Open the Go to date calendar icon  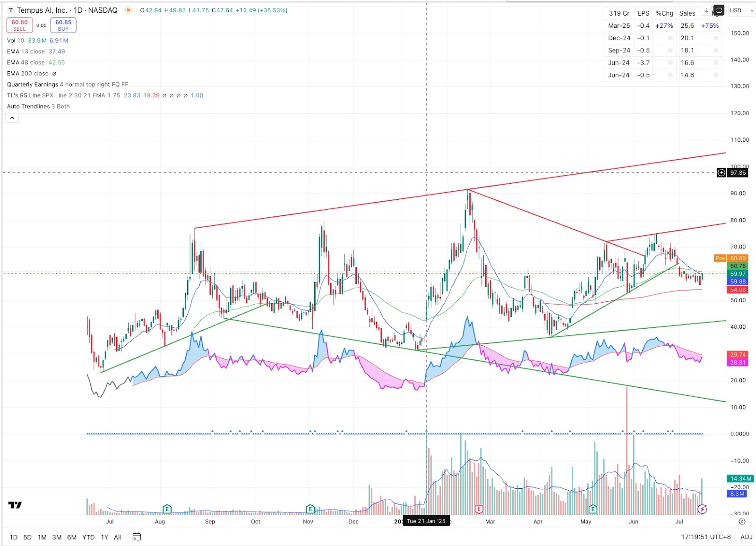(137, 537)
